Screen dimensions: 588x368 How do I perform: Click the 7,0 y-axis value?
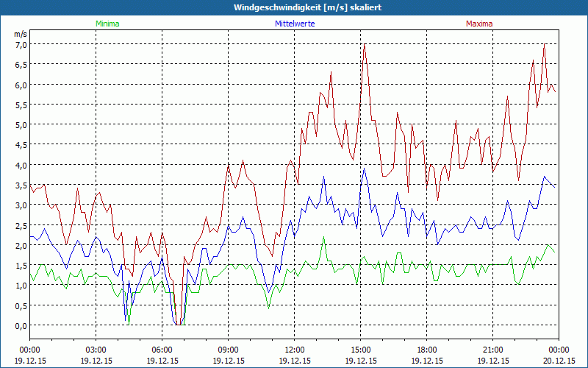[21, 45]
